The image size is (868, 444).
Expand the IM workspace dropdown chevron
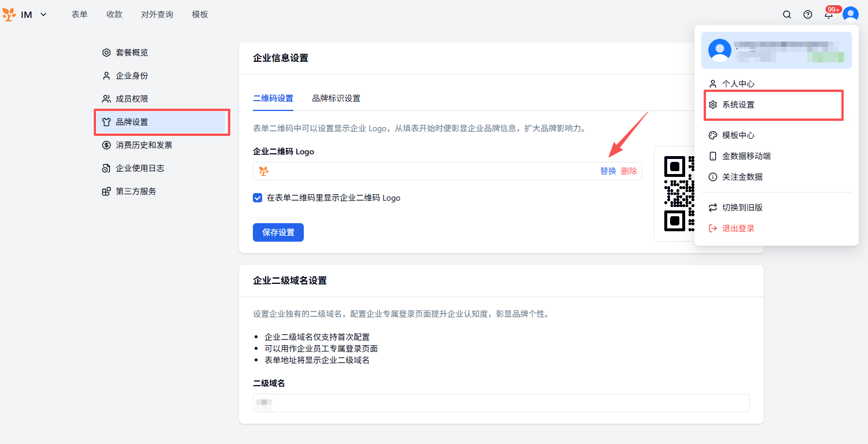pyautogui.click(x=43, y=14)
